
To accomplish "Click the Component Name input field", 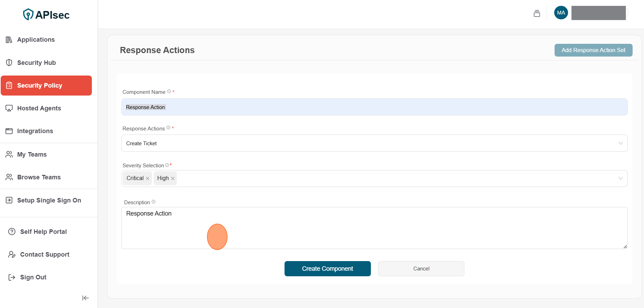I will (x=374, y=107).
